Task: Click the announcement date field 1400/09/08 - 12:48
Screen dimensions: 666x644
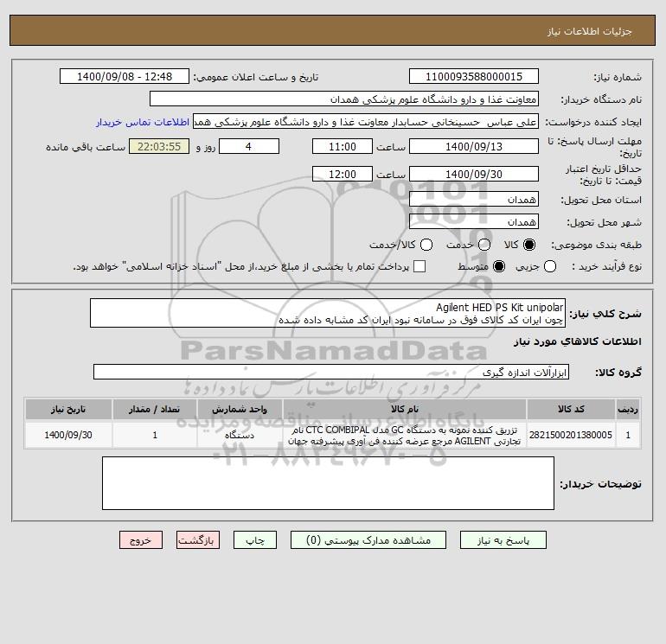Action: coord(125,76)
